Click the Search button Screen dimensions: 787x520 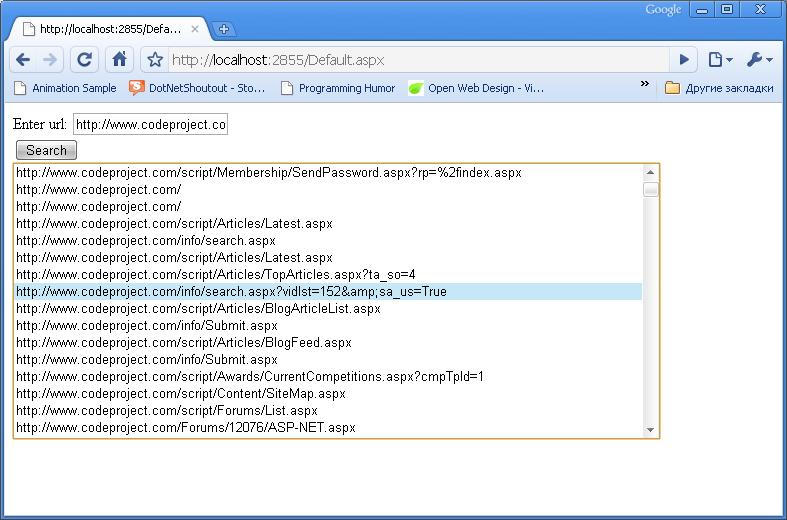(x=46, y=150)
